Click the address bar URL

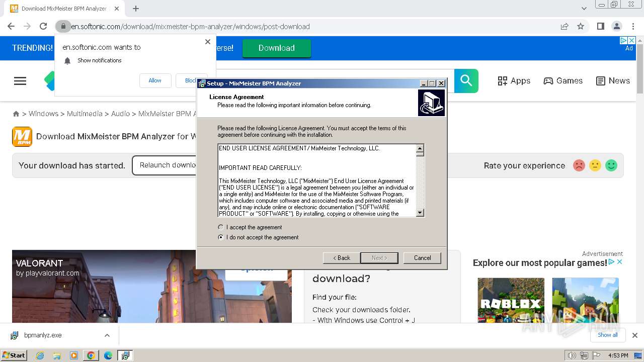pos(190,27)
